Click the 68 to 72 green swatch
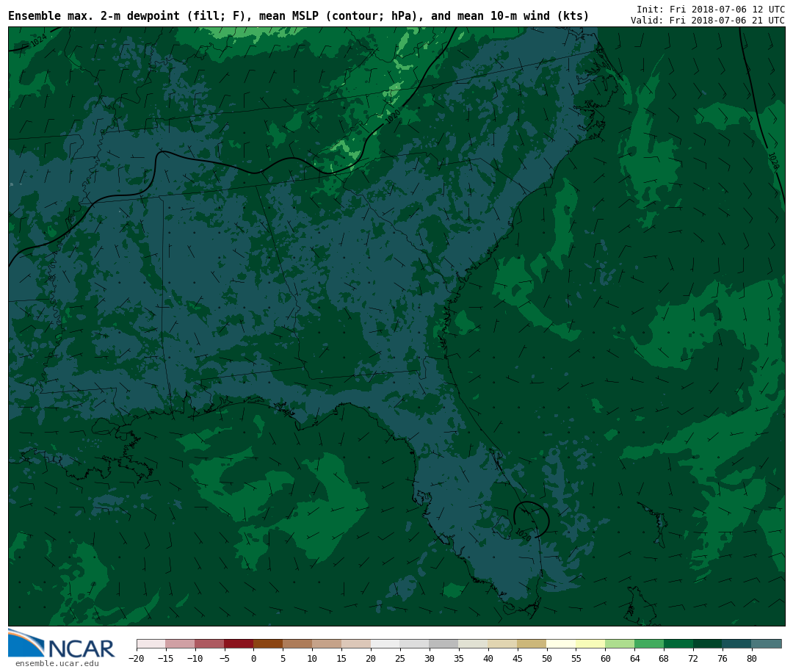793x672 pixels. pyautogui.click(x=679, y=644)
